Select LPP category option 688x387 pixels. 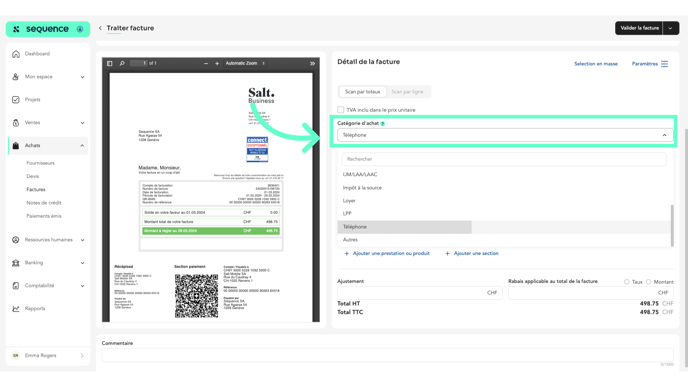[x=504, y=214]
